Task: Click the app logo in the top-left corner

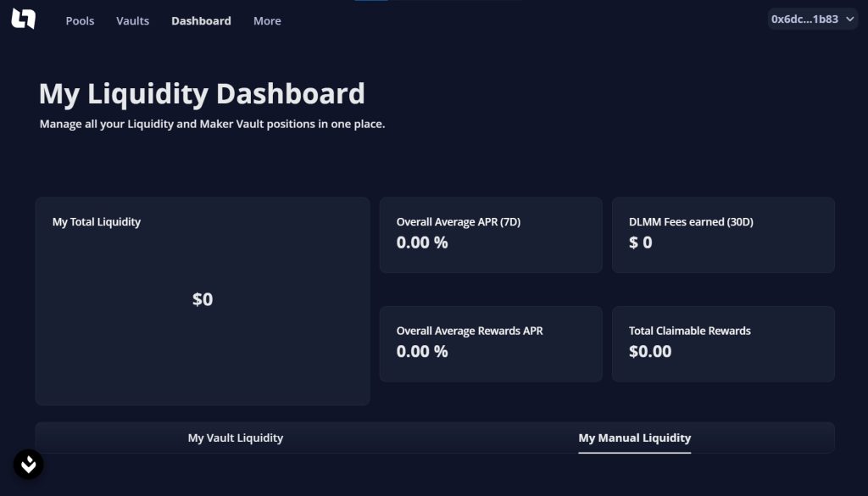Action: click(x=24, y=19)
